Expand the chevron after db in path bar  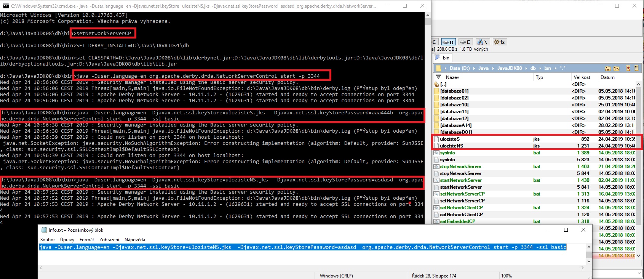pyautogui.click(x=540, y=68)
